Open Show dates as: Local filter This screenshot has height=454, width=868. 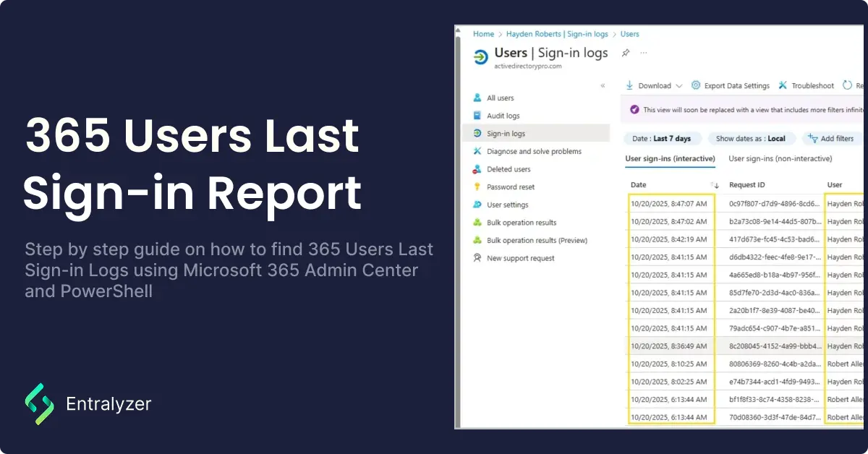click(751, 138)
